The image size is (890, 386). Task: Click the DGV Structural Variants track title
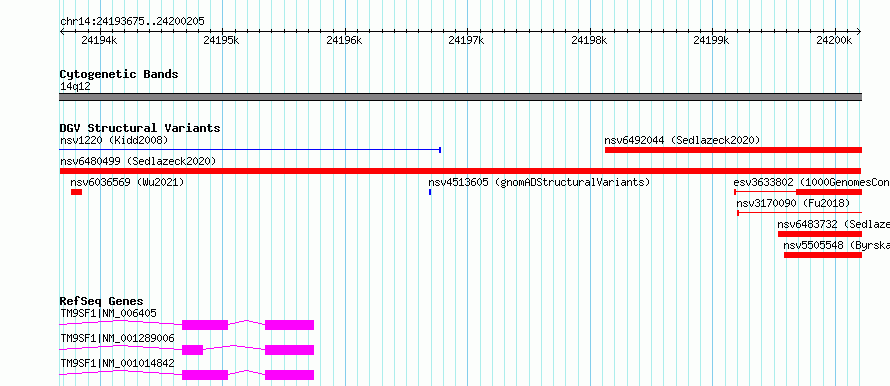pyautogui.click(x=140, y=128)
